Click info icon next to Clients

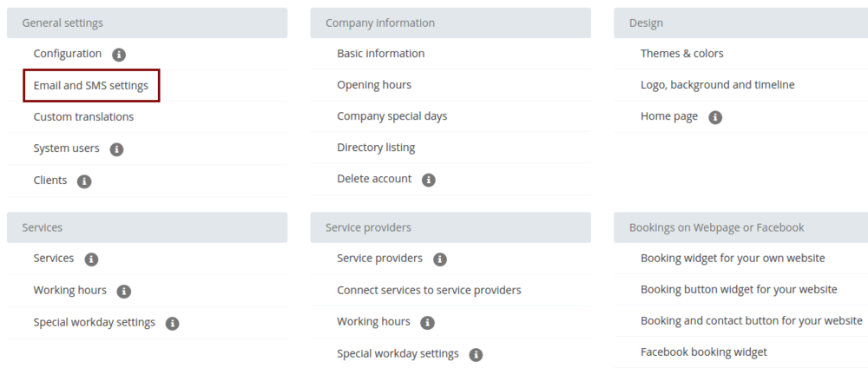[84, 181]
